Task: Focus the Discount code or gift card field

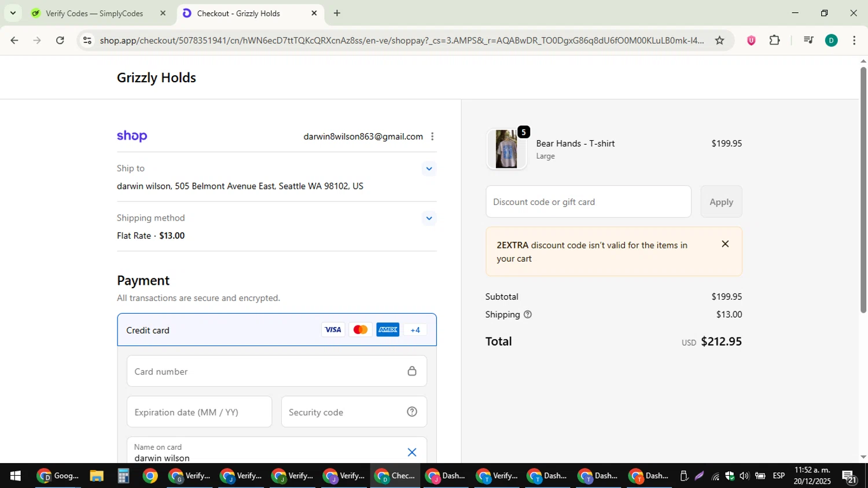Action: click(589, 202)
